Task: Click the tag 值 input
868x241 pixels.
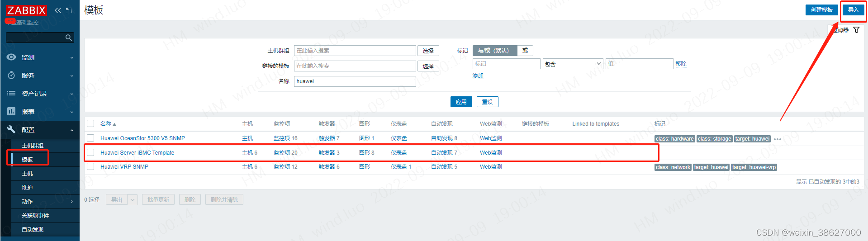Action: pyautogui.click(x=640, y=64)
